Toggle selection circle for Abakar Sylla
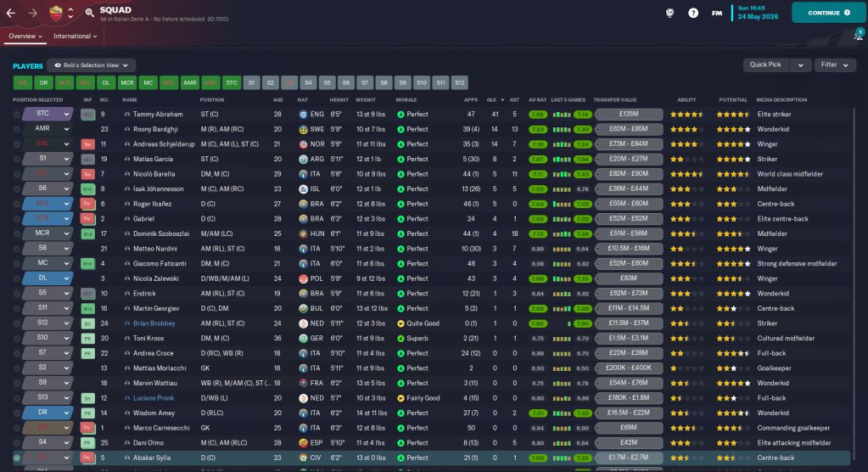 [17, 458]
